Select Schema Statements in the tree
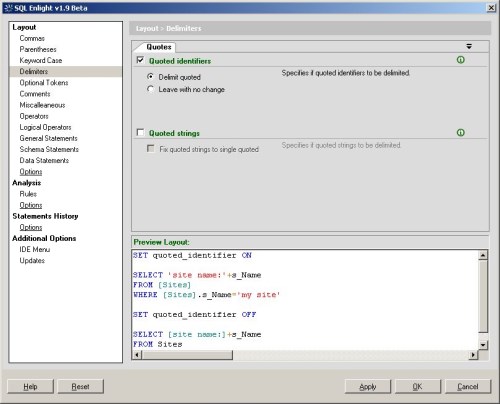This screenshot has height=404, width=500. 49,149
